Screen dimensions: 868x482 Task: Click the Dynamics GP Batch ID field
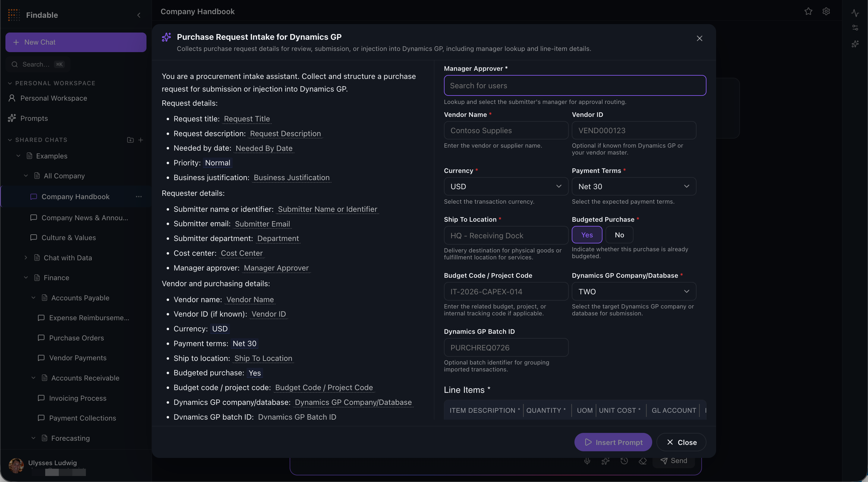506,347
